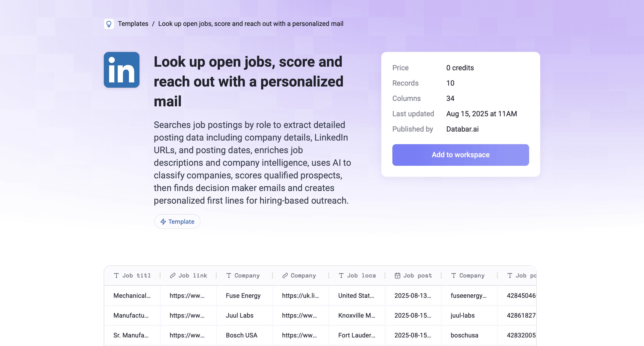Click the calendar icon on the Job post column
644x346 pixels.
pyautogui.click(x=398, y=275)
